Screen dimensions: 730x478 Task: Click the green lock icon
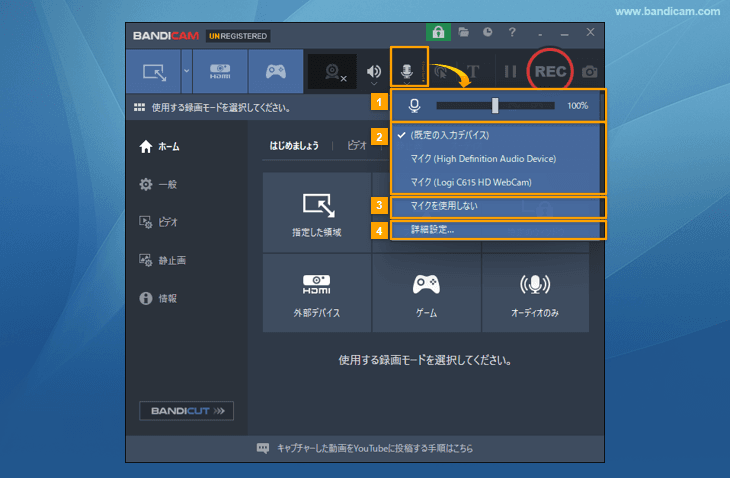(x=438, y=32)
